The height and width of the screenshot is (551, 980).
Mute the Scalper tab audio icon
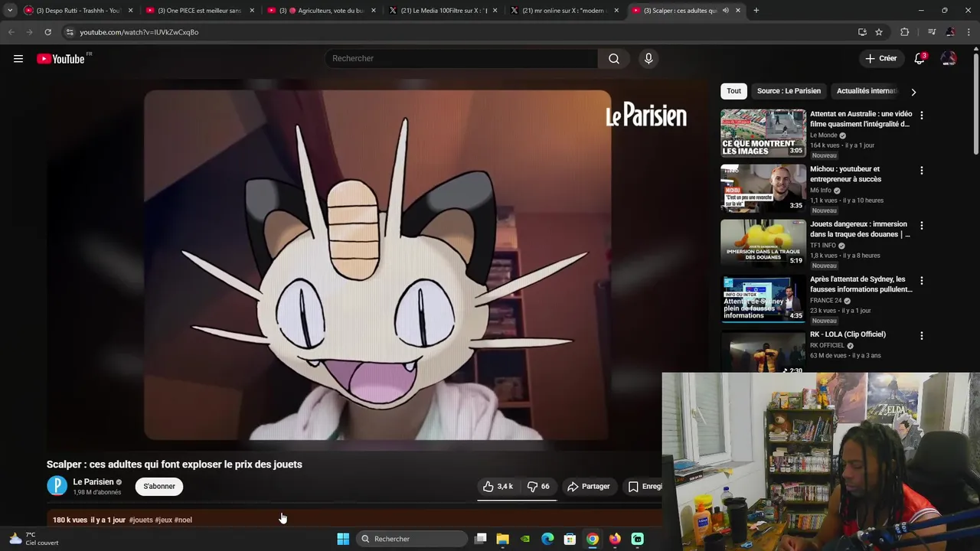point(725,11)
